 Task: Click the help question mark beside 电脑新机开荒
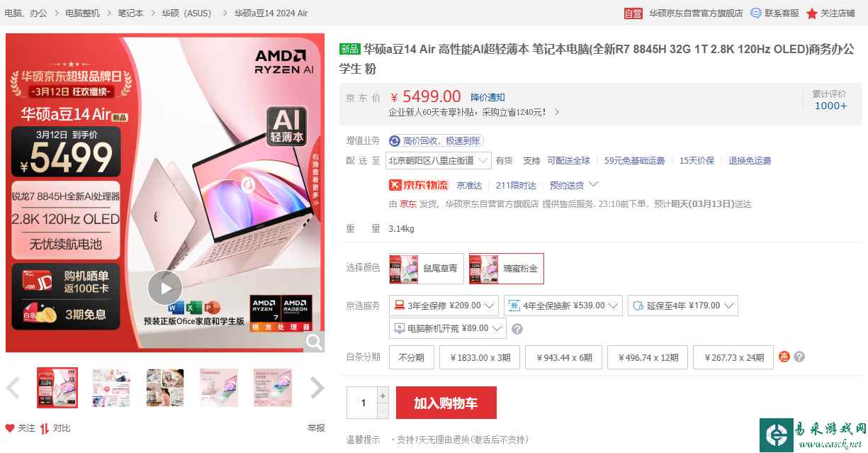point(517,329)
